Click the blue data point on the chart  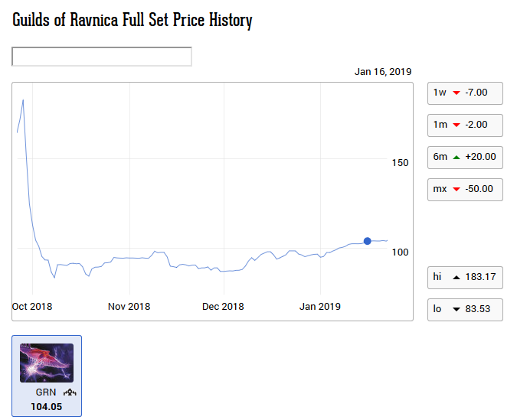coord(367,241)
